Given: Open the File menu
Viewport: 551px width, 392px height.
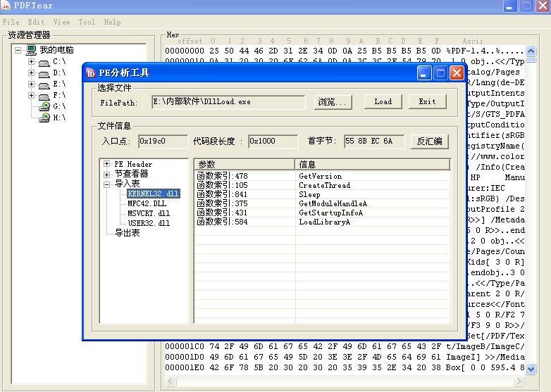Looking at the screenshot, I should click(x=11, y=22).
